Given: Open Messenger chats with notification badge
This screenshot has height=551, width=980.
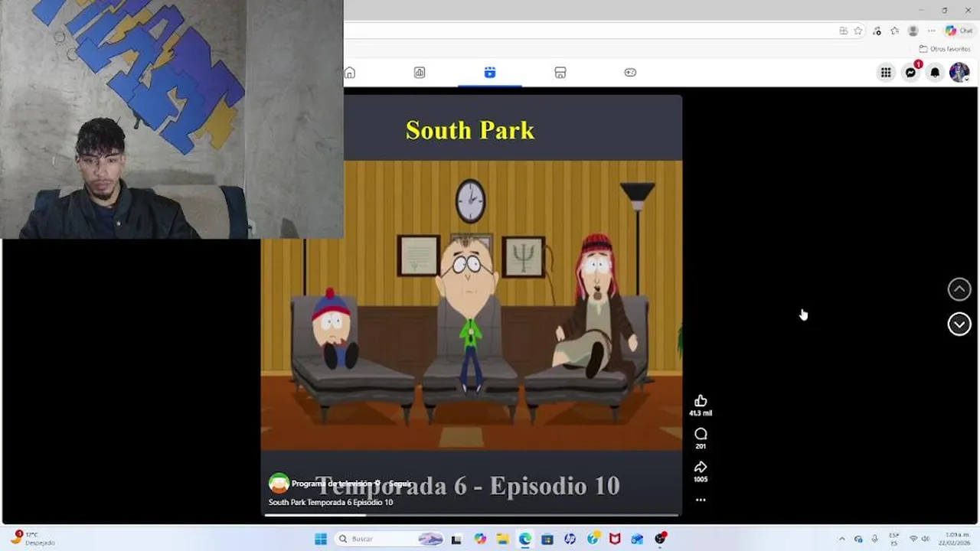Looking at the screenshot, I should (x=910, y=73).
